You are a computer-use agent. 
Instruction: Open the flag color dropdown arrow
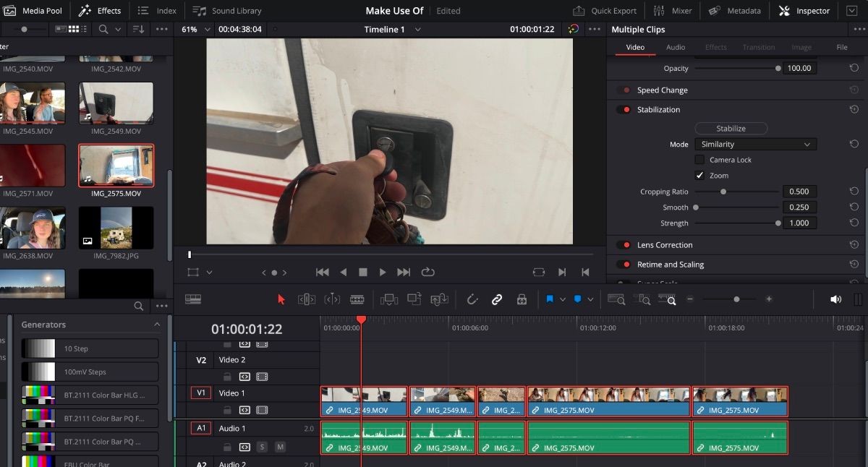pyautogui.click(x=563, y=299)
